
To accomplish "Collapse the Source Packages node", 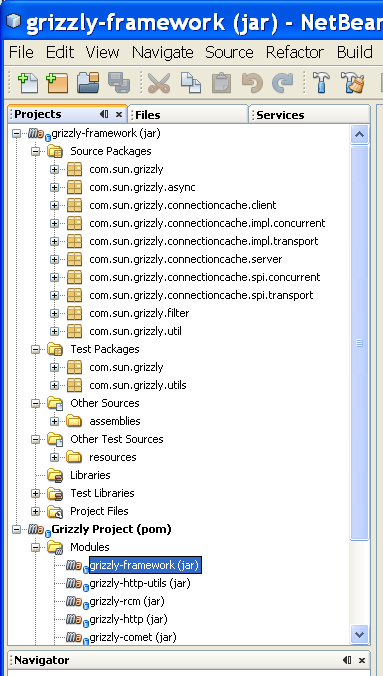I will coord(35,151).
